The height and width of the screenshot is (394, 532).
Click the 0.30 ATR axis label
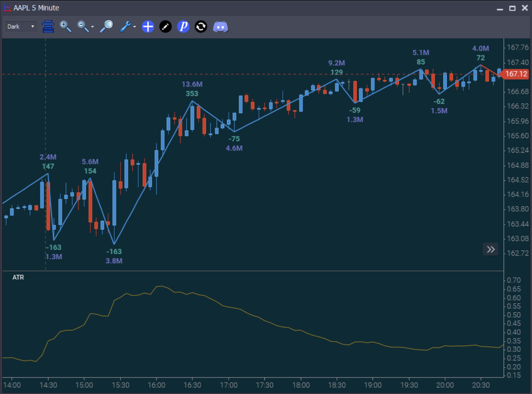[x=514, y=349]
